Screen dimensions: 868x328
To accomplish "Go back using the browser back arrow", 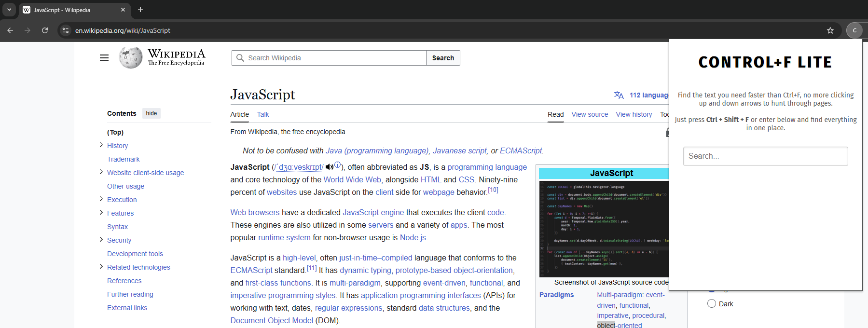I will tap(10, 30).
